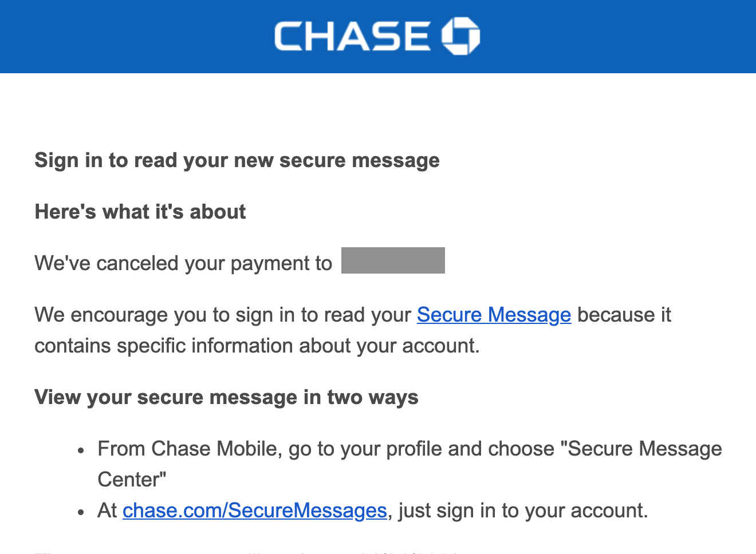Click the "We've canceled your payment to" text
The width and height of the screenshot is (756, 554).
click(x=183, y=263)
